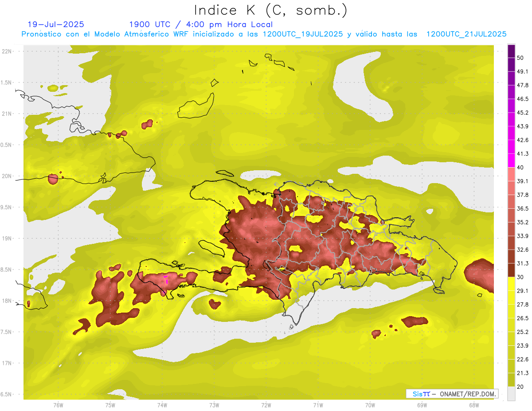This screenshot has width=532, height=411.
Task: Click the '36.5' color bar label
Action: 523,208
